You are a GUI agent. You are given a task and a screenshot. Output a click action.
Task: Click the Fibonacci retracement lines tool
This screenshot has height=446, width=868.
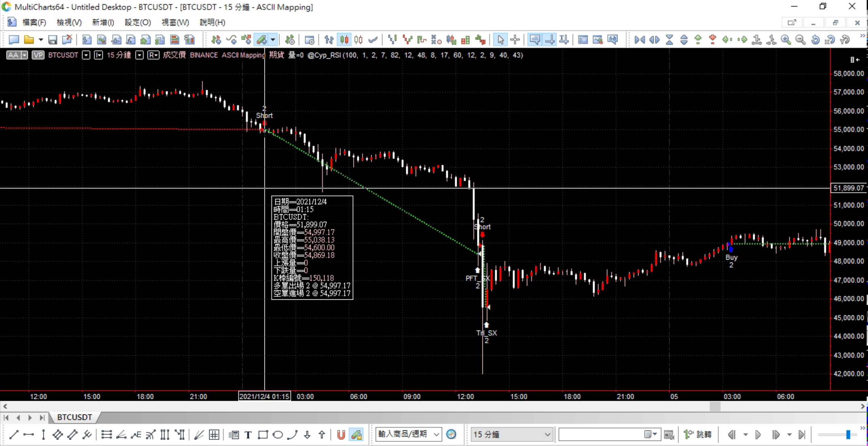[x=106, y=434]
